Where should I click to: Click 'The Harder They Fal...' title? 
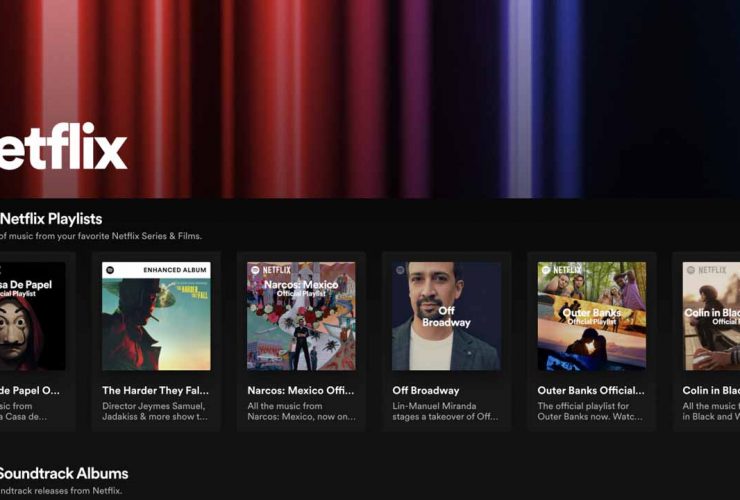coord(155,390)
